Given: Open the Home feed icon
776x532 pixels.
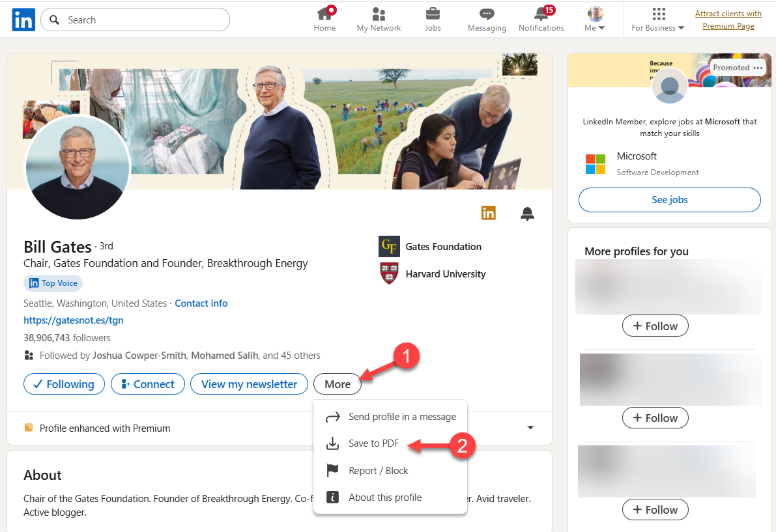Looking at the screenshot, I should [324, 14].
